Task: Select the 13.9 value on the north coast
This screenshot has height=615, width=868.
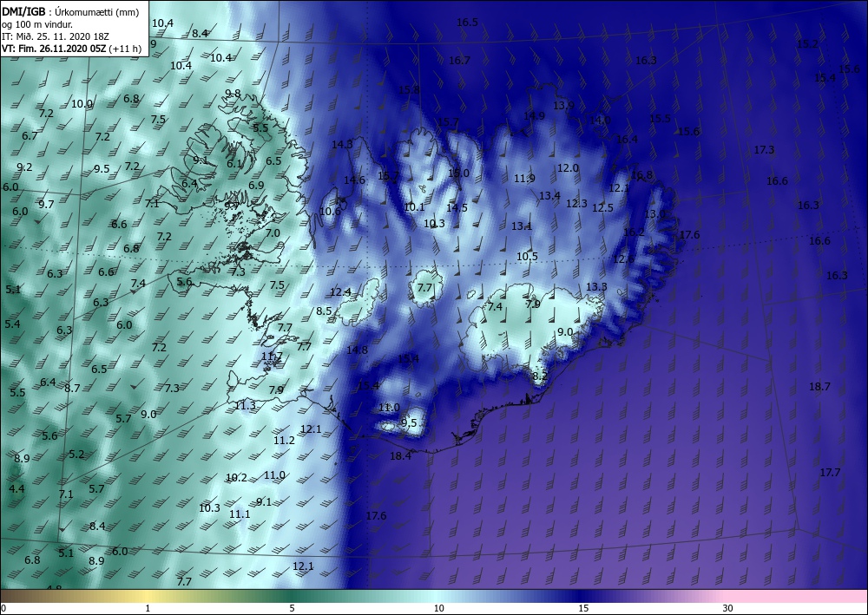Action: pyautogui.click(x=564, y=106)
